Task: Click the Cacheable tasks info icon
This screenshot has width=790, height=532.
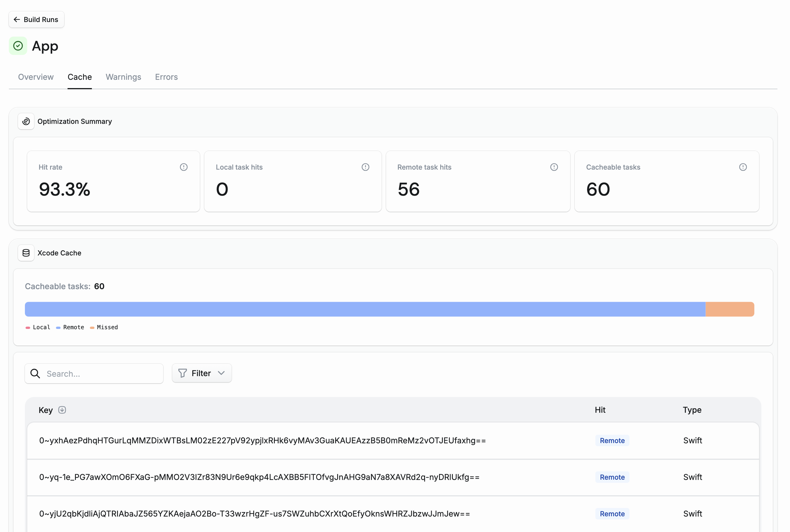Action: tap(743, 166)
